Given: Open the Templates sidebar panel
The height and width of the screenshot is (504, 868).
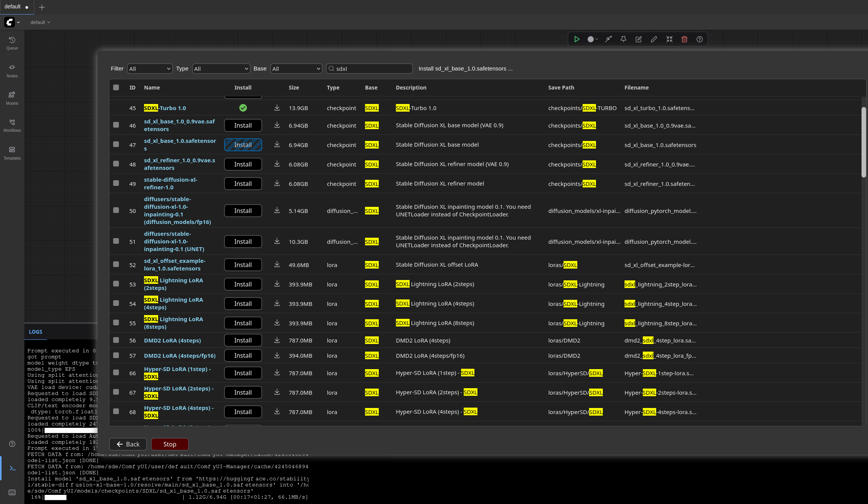Looking at the screenshot, I should coord(12,153).
